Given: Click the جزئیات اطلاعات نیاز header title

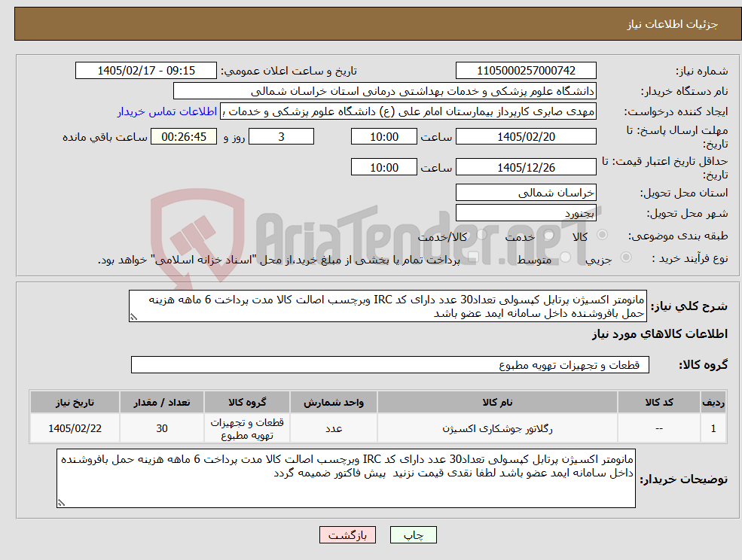Looking at the screenshot, I should click(x=673, y=24).
